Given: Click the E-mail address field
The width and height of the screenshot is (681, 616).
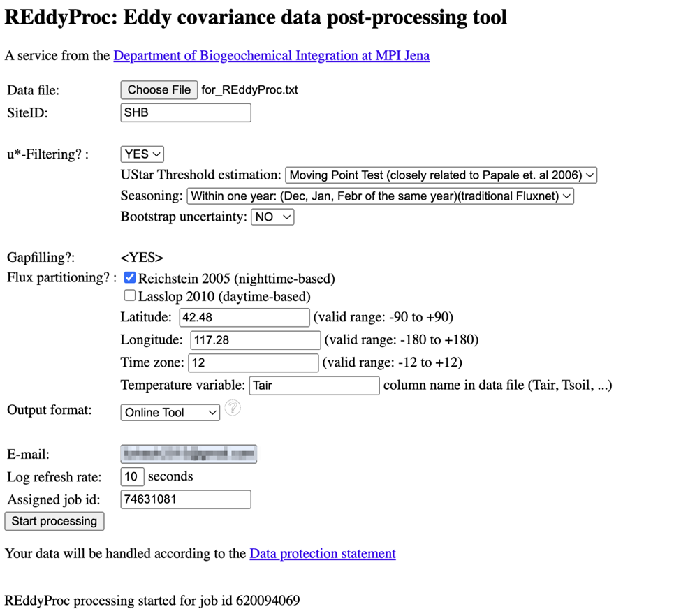Looking at the screenshot, I should [189, 455].
